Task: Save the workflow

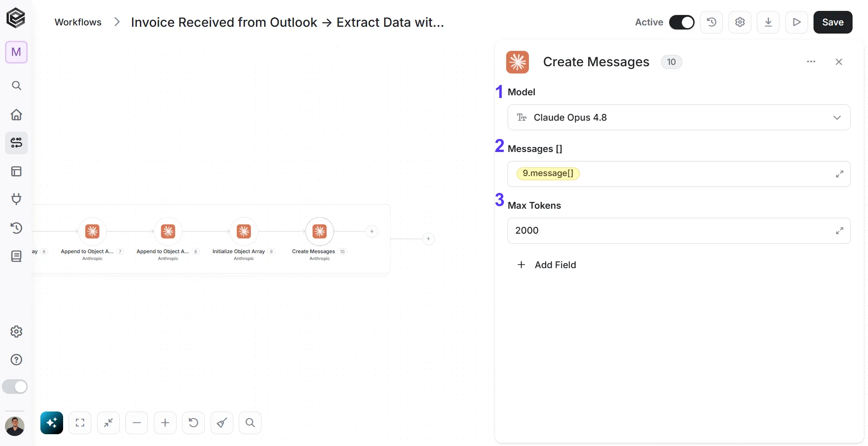Action: 833,22
